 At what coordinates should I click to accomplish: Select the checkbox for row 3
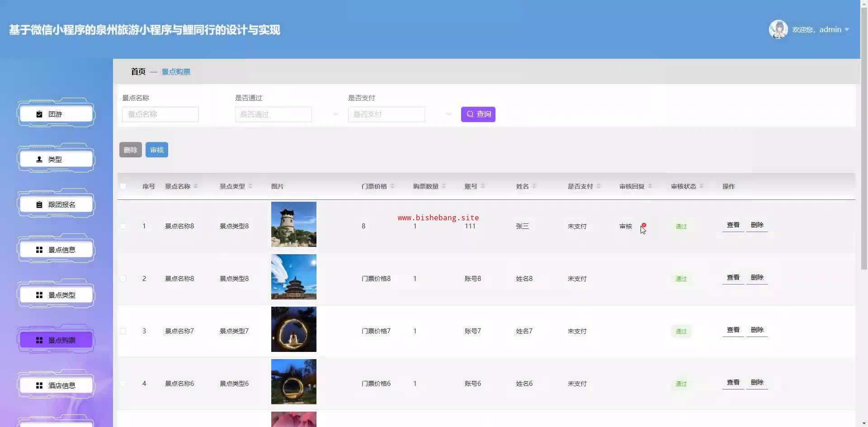pyautogui.click(x=123, y=331)
